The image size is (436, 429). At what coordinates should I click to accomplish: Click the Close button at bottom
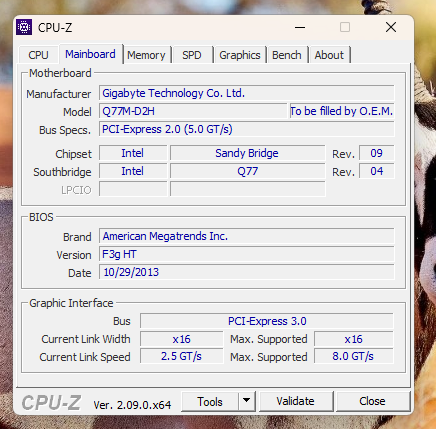coord(372,401)
